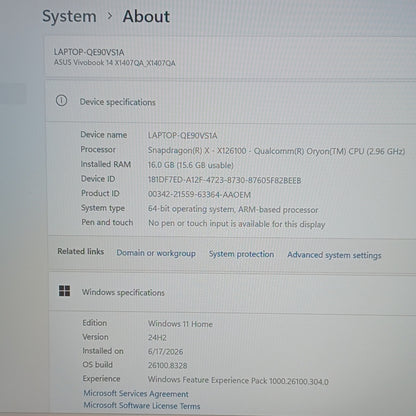The image size is (416, 416).
Task: Click the Related links label
Action: [81, 251]
